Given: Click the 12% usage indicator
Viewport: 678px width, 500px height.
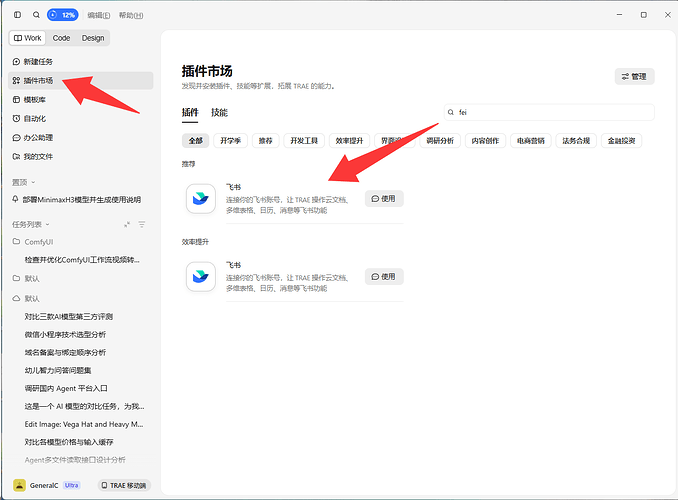Looking at the screenshot, I should pos(63,15).
